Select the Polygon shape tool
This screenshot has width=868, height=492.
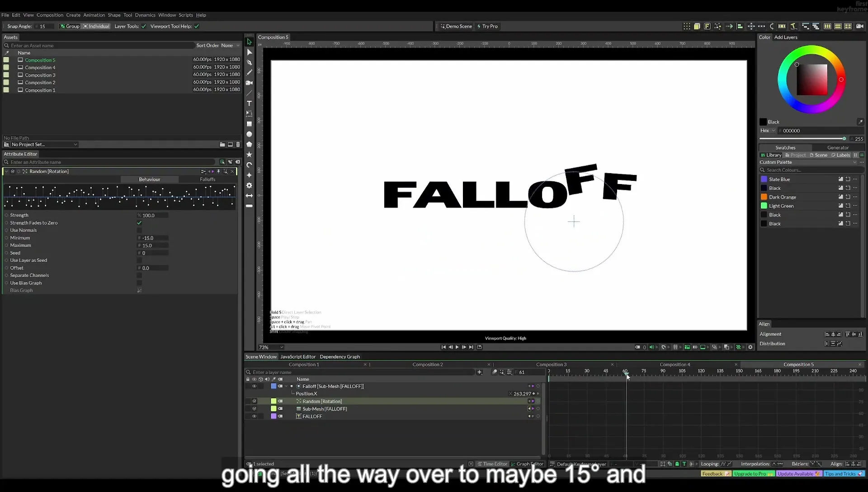tap(249, 144)
